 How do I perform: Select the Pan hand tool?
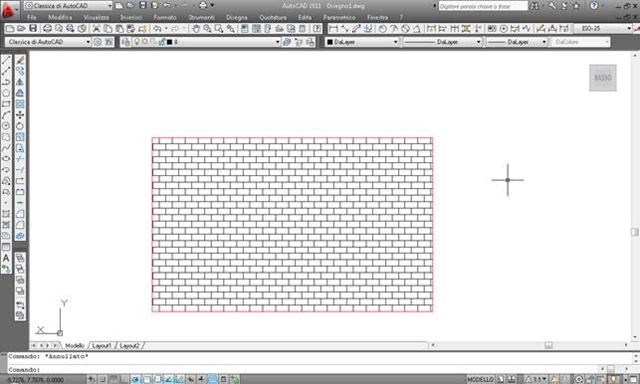(196, 29)
